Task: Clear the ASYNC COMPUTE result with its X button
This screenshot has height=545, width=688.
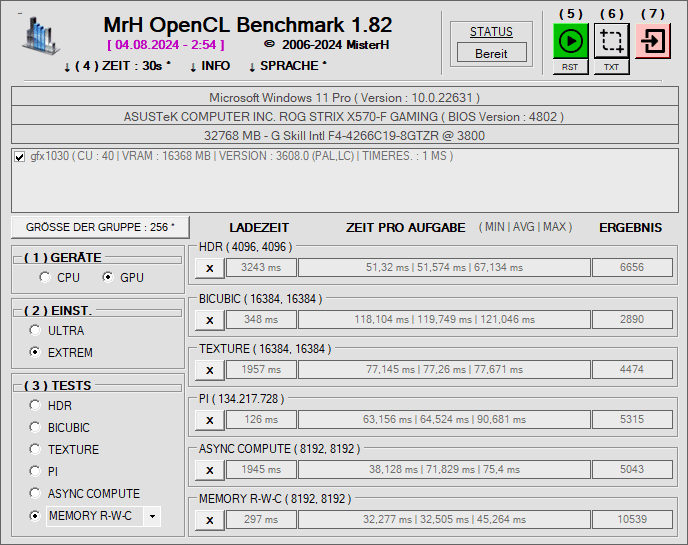Action: [210, 470]
